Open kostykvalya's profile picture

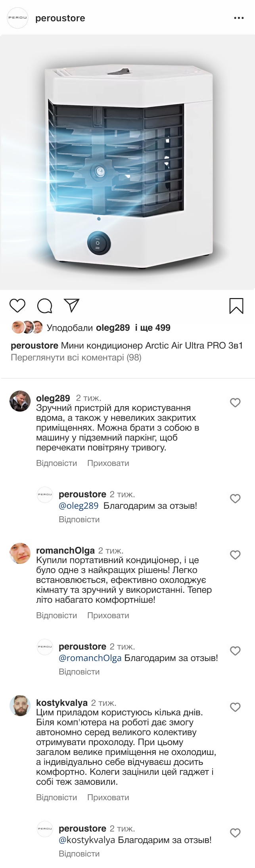(x=20, y=705)
